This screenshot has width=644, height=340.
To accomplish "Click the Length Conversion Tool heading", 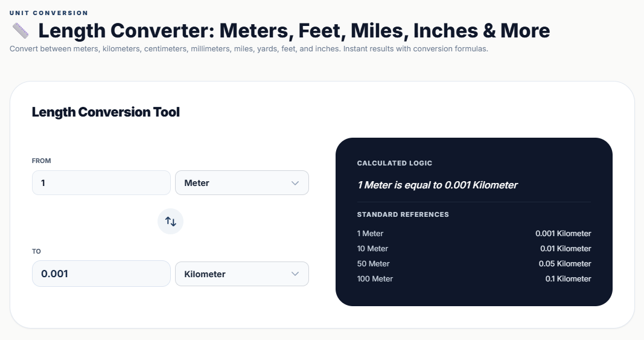I will pos(106,112).
